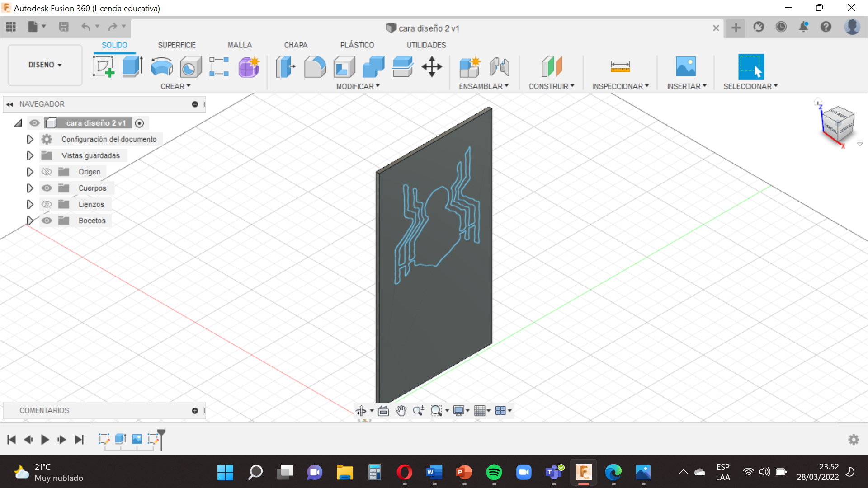Select the Offset Face tool

(402, 67)
